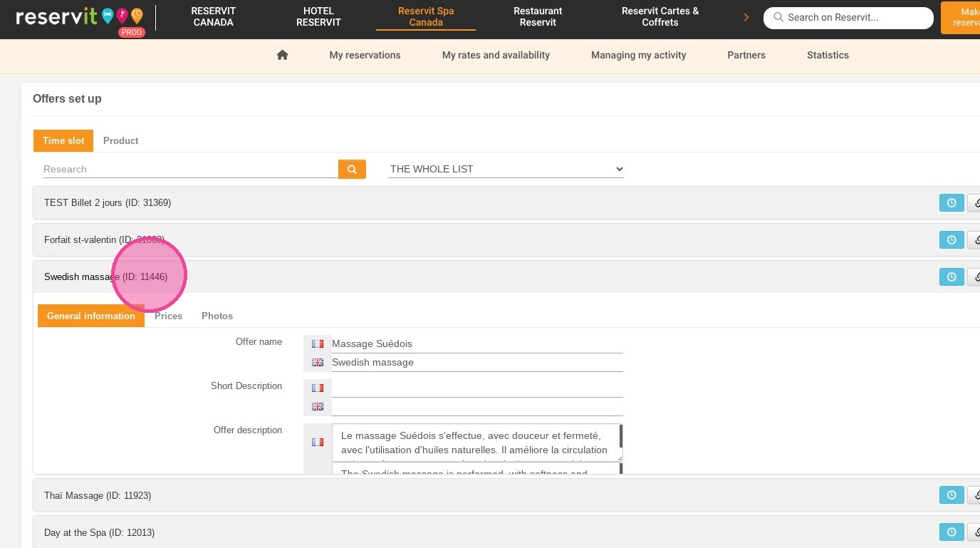
Task: Select the Time slot tab
Action: pyautogui.click(x=63, y=140)
